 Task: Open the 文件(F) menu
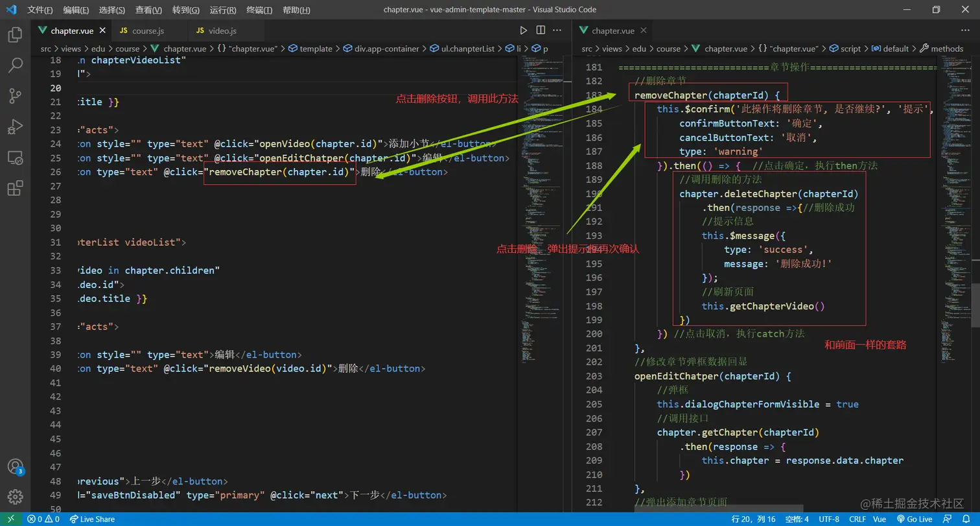[40, 10]
